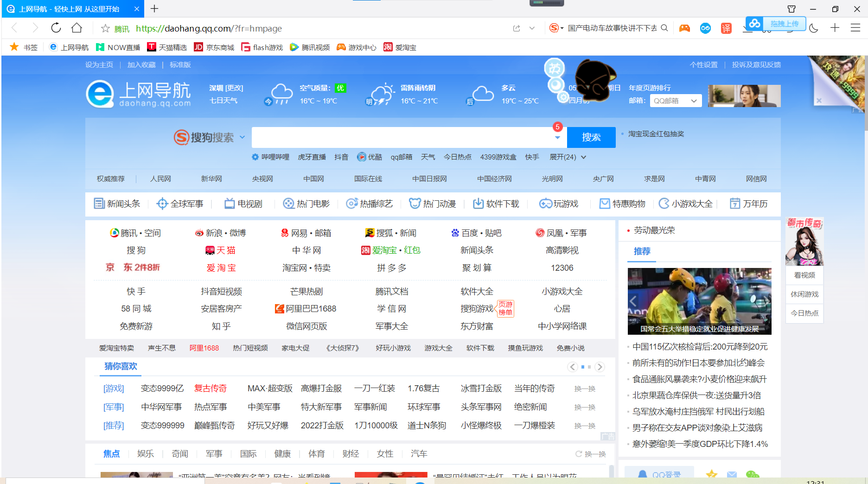The image size is (868, 484).
Task: Open QQ邮箱 mailbox dropdown
Action: click(676, 101)
